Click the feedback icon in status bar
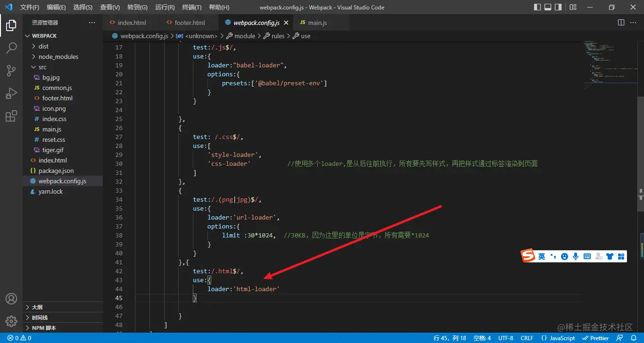 click(620, 338)
